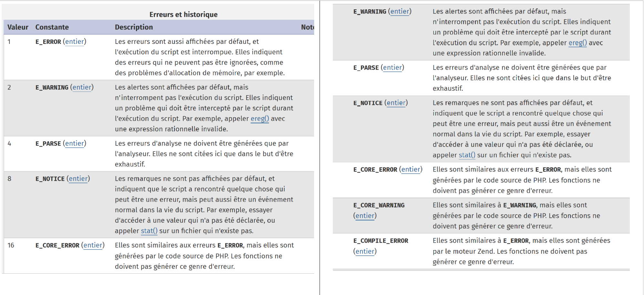Open entier link under E_COMPILE_ERROR
This screenshot has height=295, width=644.
coord(365,251)
